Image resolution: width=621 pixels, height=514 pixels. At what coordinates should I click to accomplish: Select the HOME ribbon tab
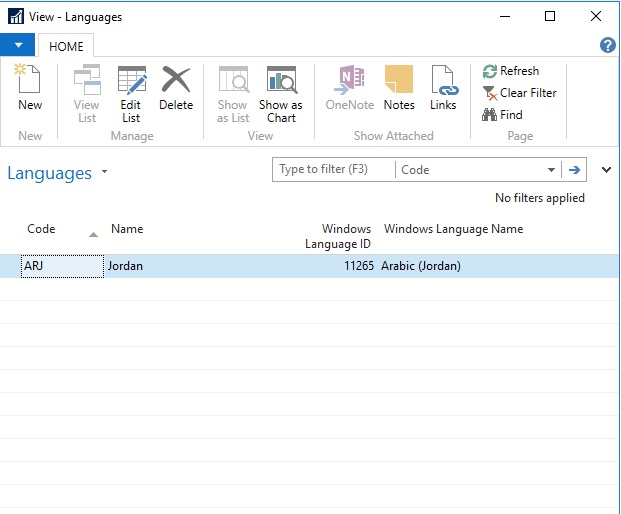tap(67, 46)
